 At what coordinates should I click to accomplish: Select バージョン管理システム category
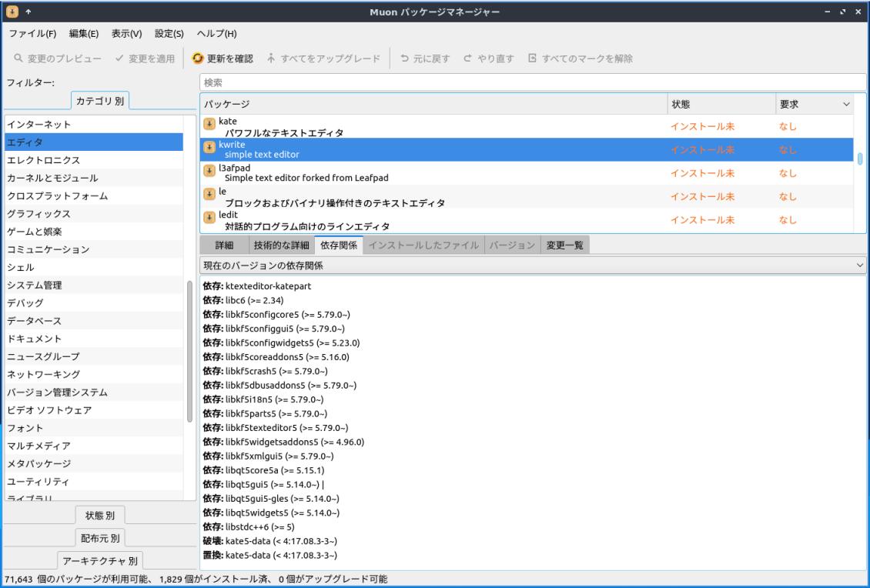click(x=94, y=393)
